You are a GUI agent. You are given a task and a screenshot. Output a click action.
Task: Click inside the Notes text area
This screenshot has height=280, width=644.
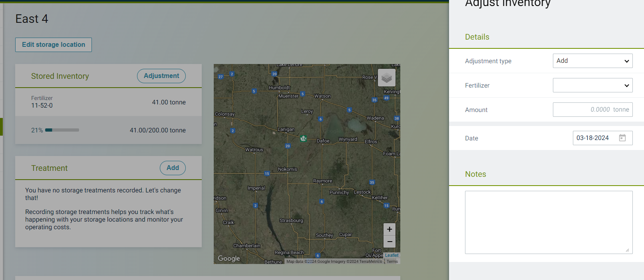pyautogui.click(x=549, y=222)
